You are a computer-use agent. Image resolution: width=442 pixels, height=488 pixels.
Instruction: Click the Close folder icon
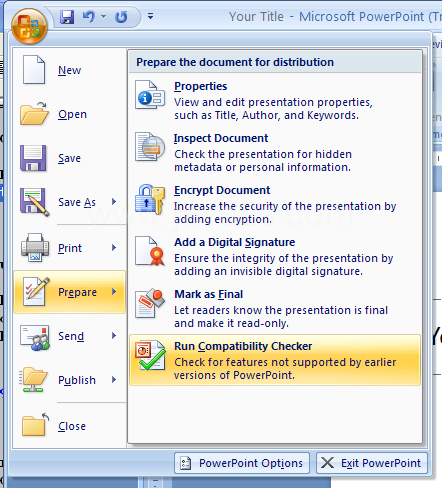point(35,424)
